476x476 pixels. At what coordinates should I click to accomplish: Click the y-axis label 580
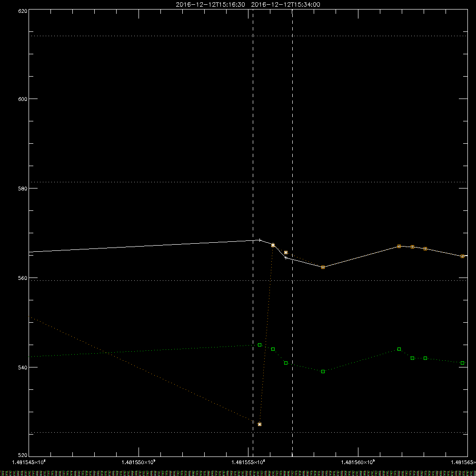[23, 188]
